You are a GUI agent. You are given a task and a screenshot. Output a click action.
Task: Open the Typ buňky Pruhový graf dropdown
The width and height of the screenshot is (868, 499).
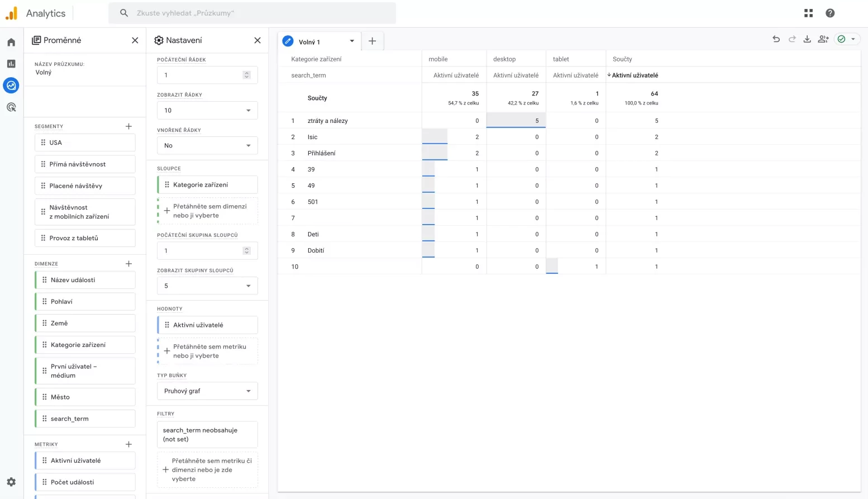(207, 391)
